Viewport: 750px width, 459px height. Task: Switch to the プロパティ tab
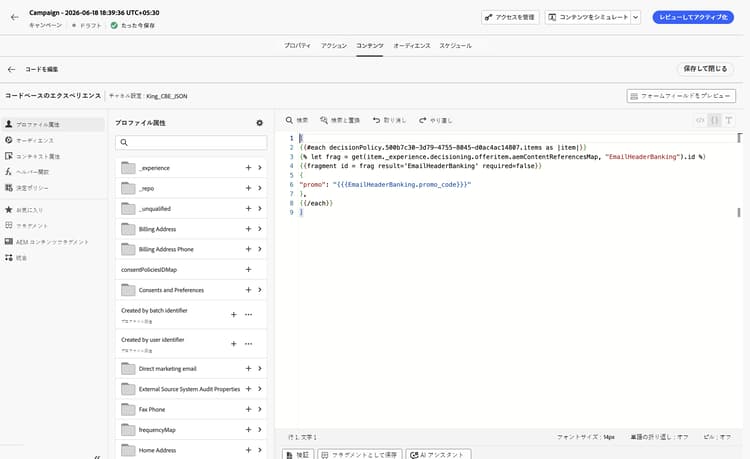click(x=297, y=46)
